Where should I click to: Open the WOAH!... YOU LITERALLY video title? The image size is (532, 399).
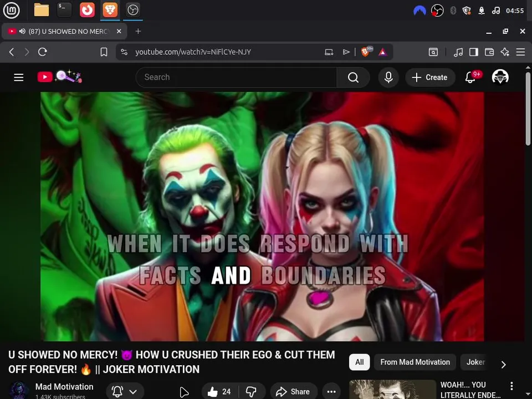[470, 390]
